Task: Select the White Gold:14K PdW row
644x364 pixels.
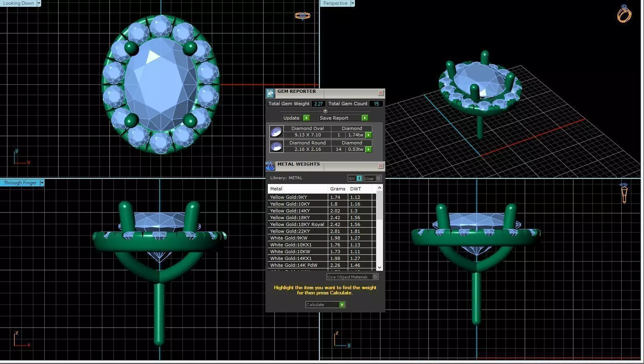Action: pos(322,265)
